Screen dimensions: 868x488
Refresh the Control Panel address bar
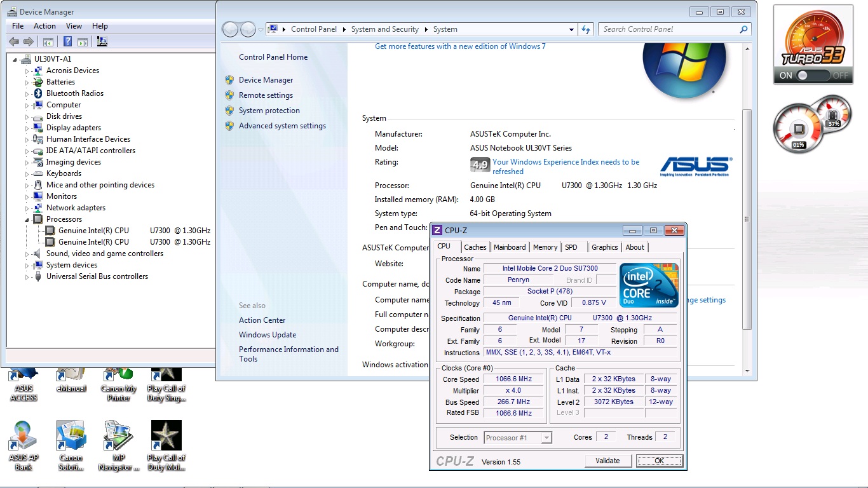click(x=586, y=29)
